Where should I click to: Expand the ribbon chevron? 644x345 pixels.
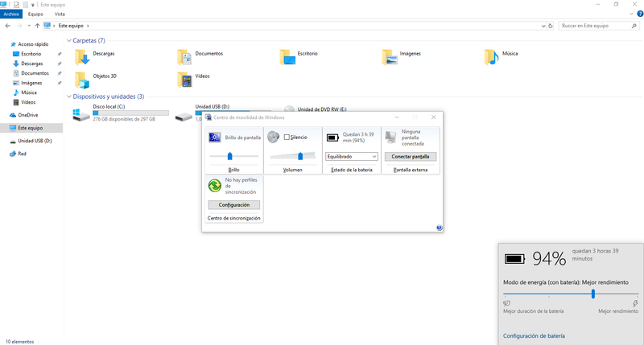(x=631, y=14)
